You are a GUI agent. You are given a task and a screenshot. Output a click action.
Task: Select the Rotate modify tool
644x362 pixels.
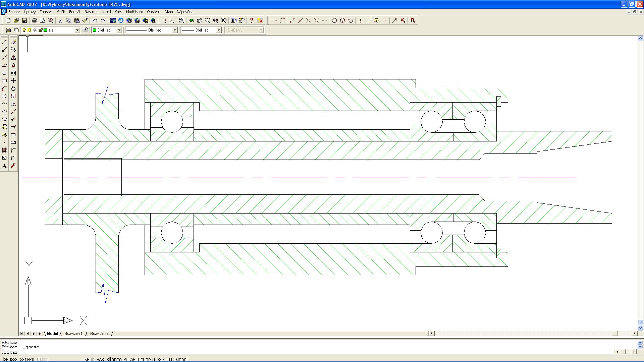[x=13, y=89]
